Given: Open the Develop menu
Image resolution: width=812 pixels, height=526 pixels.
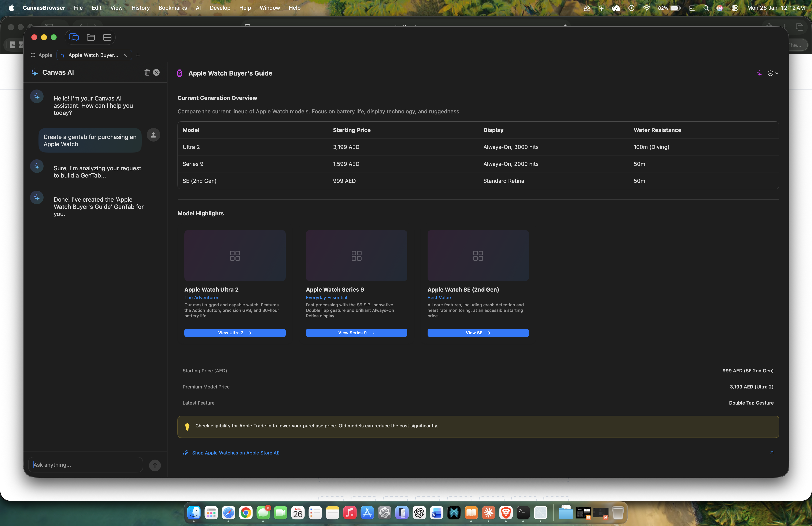Looking at the screenshot, I should [220, 7].
